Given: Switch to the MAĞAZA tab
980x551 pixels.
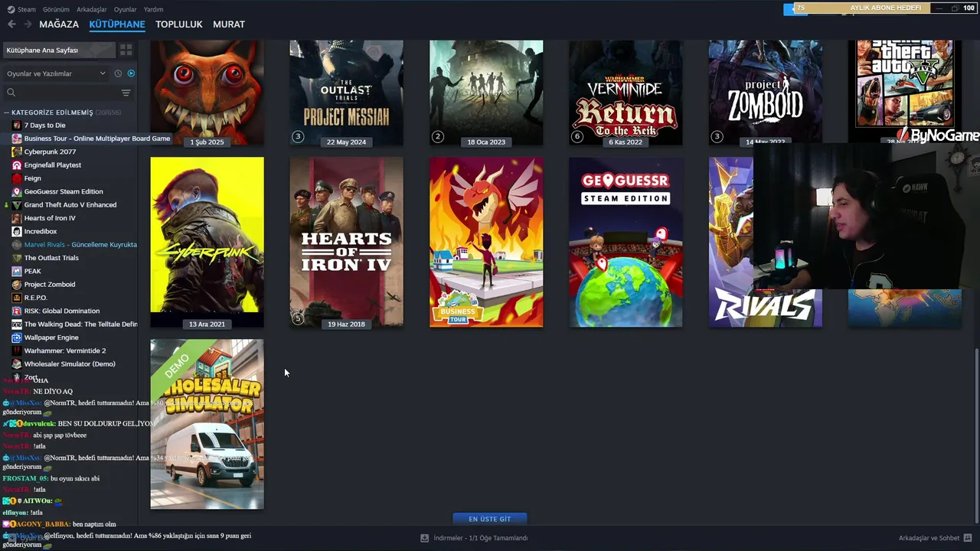Looking at the screenshot, I should click(59, 24).
